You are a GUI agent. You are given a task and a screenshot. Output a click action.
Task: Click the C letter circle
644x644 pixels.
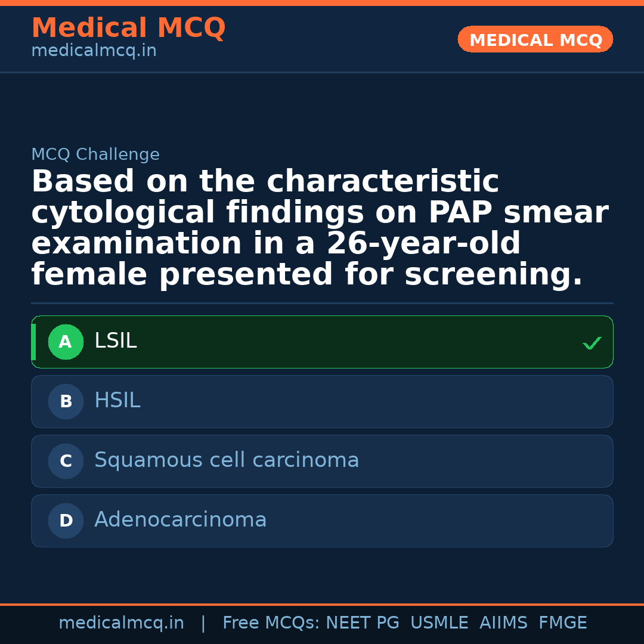click(x=66, y=462)
